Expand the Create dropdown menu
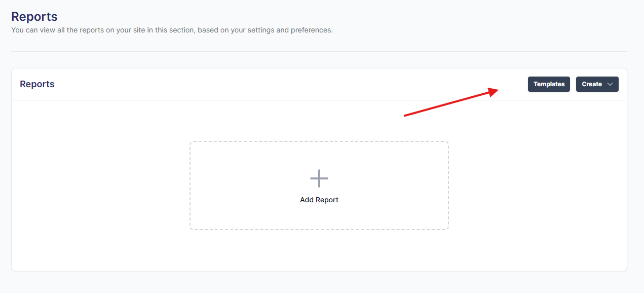The height and width of the screenshot is (293, 644). coord(597,84)
